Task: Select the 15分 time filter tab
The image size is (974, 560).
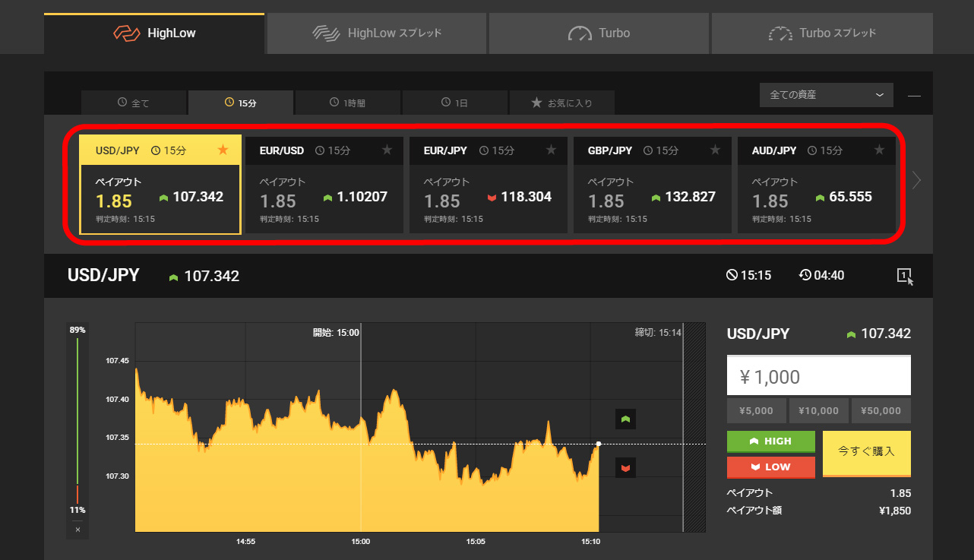Action: 241,103
